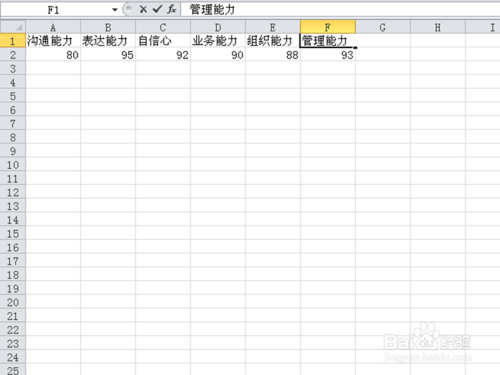This screenshot has width=500, height=375.
Task: Select column E header
Action: point(273,27)
